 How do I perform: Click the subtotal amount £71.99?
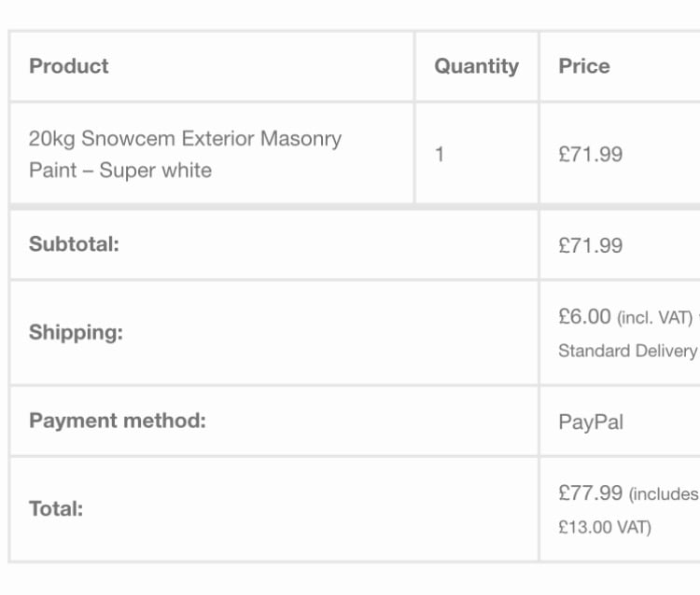(590, 245)
